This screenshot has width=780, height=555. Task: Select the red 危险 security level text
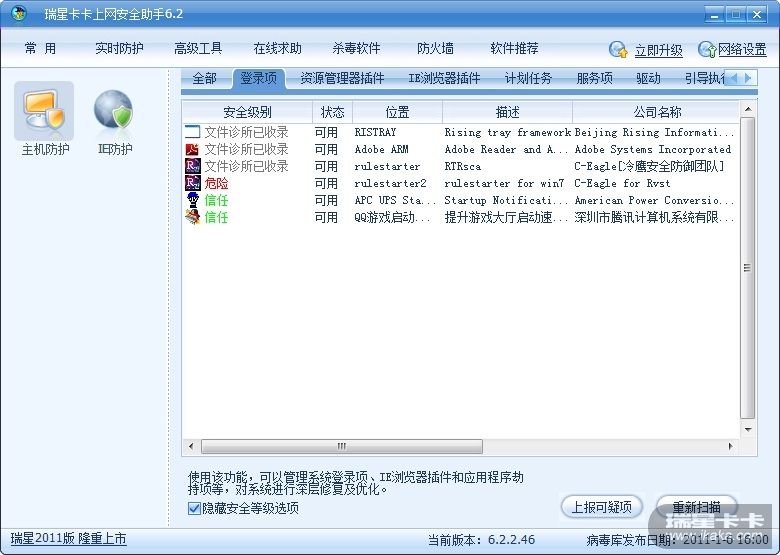pyautogui.click(x=216, y=183)
